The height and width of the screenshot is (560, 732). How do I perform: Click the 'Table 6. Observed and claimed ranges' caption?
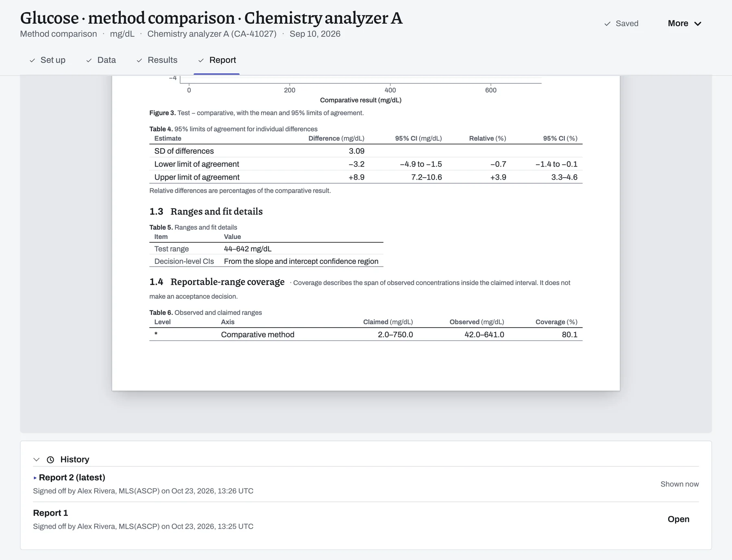pos(205,313)
